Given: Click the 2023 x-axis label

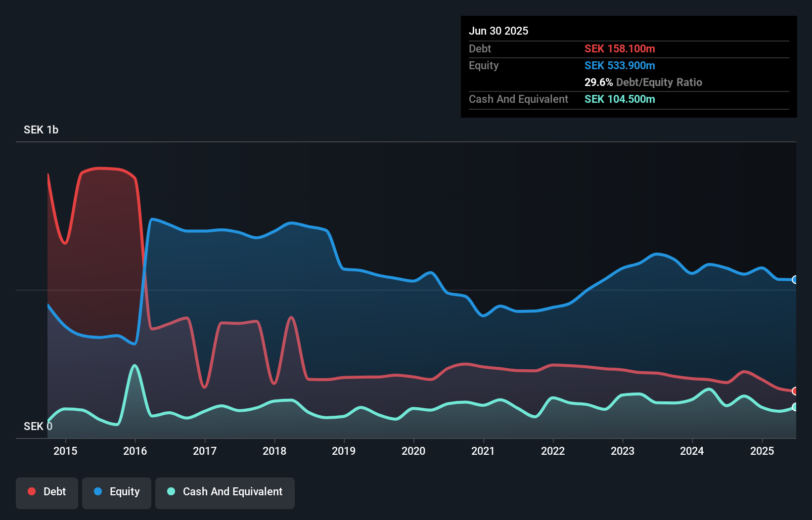Looking at the screenshot, I should pyautogui.click(x=623, y=451).
